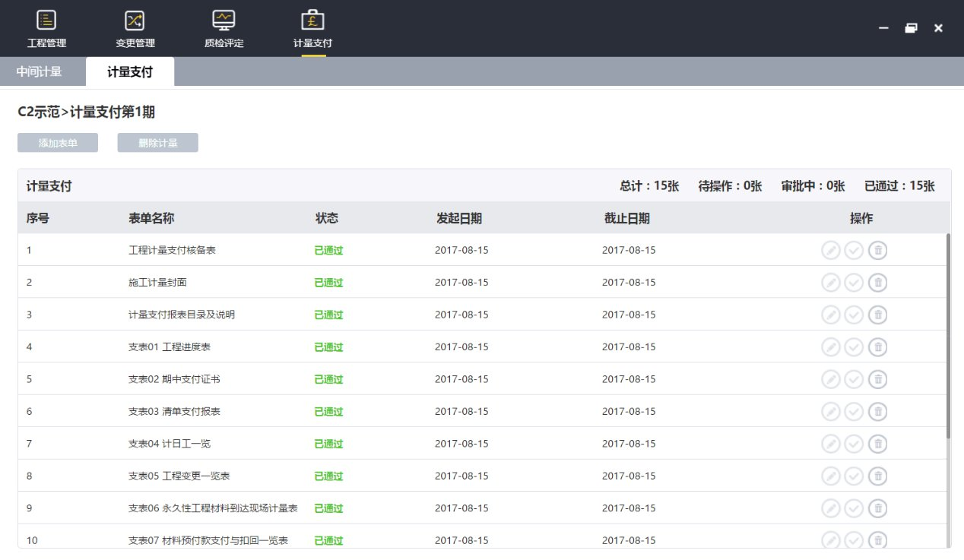Click check icon for 计量支付报表目录及说明
Screen dimensions: 964x560
854,315
